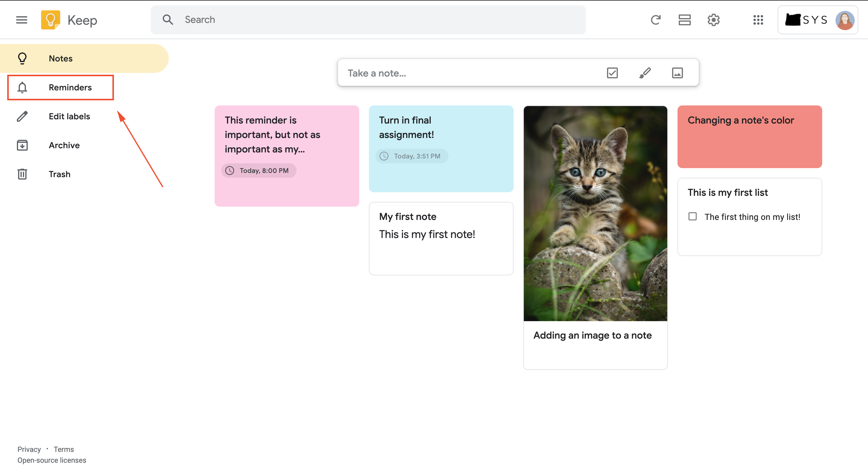
Task: Open the Open-source licenses link
Action: point(52,460)
